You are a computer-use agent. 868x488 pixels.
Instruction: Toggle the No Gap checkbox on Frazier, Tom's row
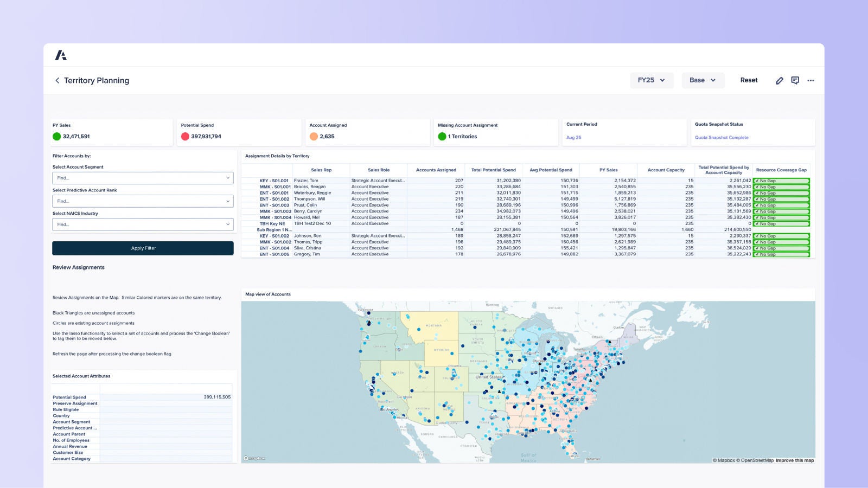pos(781,181)
